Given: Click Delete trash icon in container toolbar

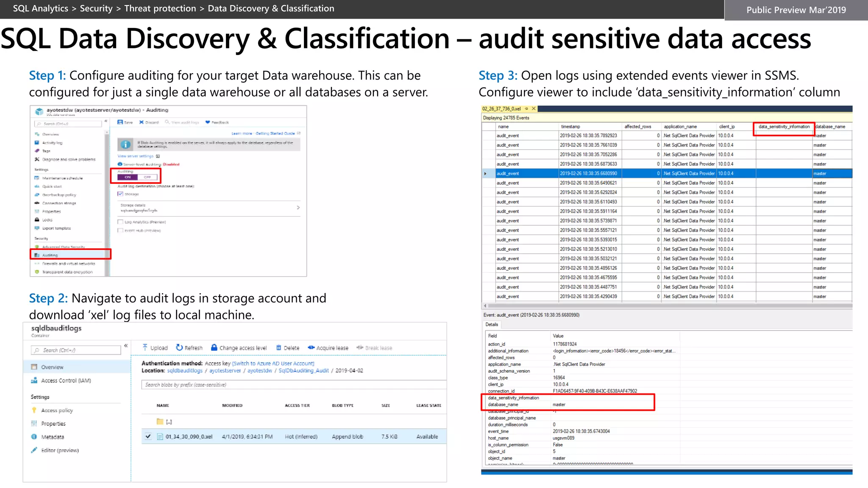Looking at the screenshot, I should click(x=279, y=348).
